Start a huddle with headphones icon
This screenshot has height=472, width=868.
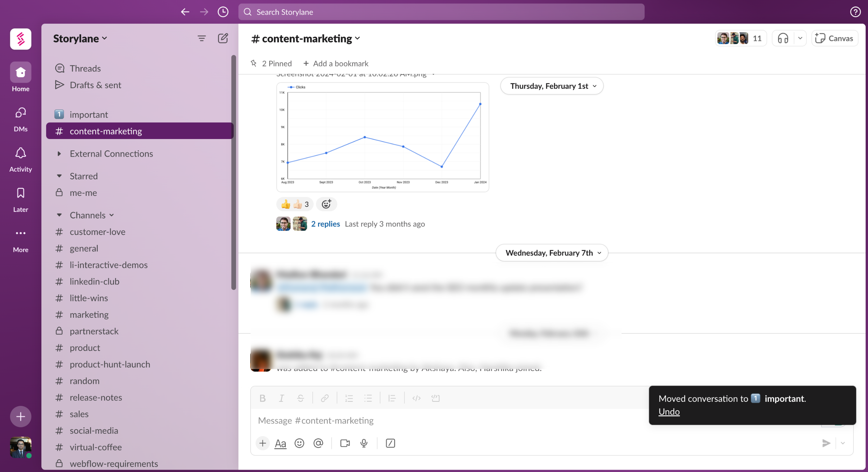(x=783, y=38)
